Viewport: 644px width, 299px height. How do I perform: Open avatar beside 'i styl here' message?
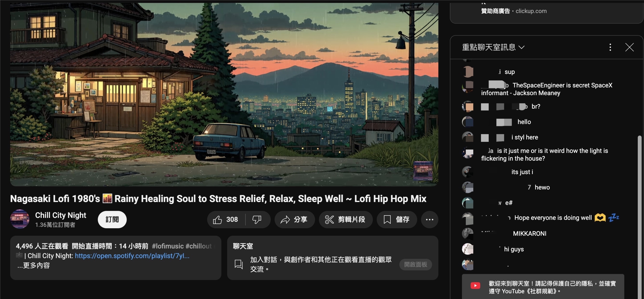(467, 137)
